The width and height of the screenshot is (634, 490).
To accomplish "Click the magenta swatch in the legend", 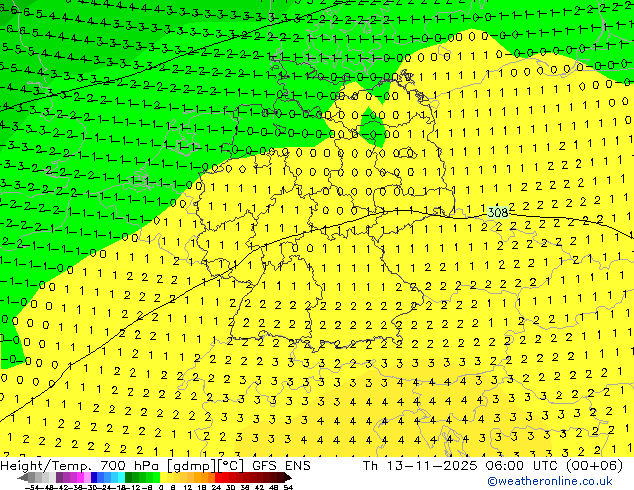I will click(80, 477).
